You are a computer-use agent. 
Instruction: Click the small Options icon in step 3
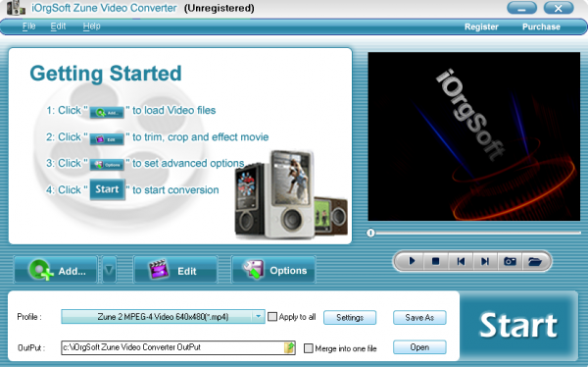pos(107,165)
